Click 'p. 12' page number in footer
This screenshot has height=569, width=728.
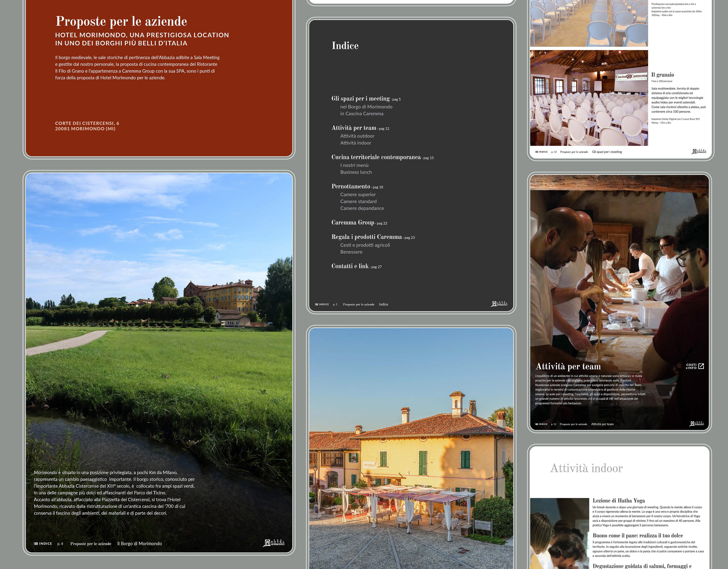[554, 424]
